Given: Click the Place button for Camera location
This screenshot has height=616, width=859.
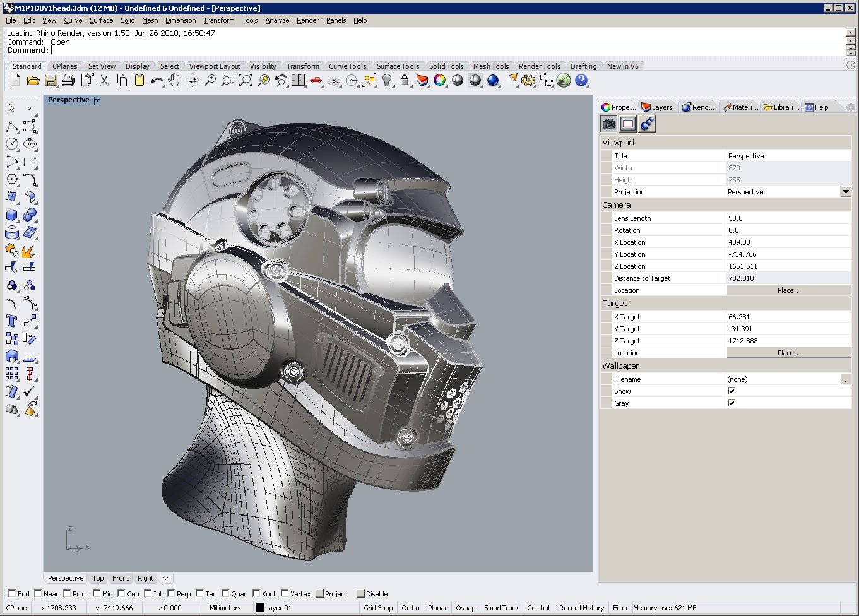Looking at the screenshot, I should tap(788, 290).
